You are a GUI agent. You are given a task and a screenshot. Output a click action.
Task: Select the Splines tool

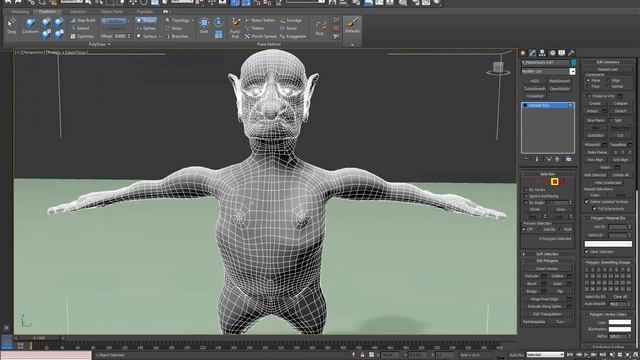[146, 28]
